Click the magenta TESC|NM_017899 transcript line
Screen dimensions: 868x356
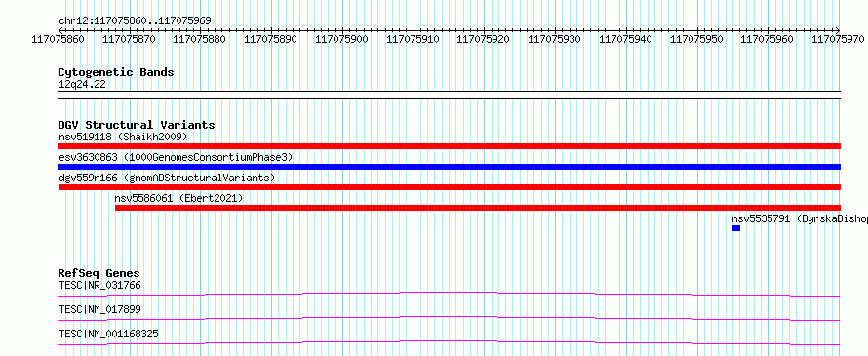(449, 318)
